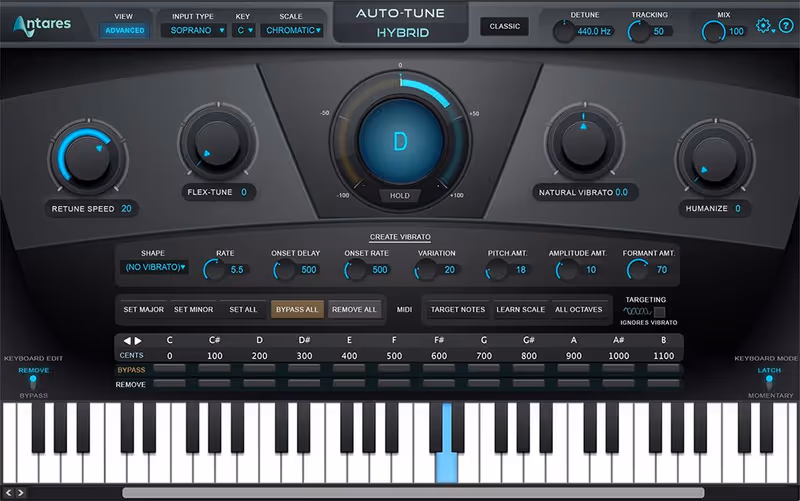Toggle Remove for note D
800x501 pixels.
point(259,384)
